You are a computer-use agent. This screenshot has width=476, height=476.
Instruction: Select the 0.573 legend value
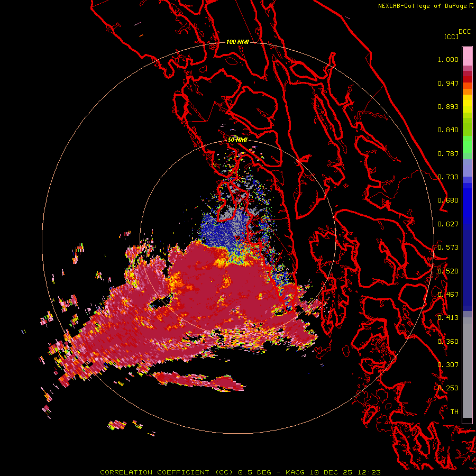coord(448,248)
